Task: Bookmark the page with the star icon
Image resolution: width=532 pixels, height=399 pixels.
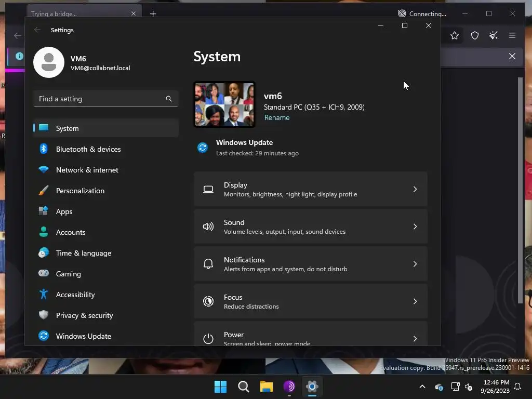Action: (455, 35)
